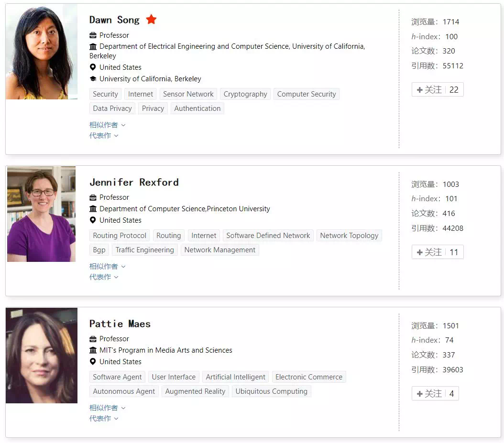Screen dimensions: 504x443
Task: Follow Jennifer Rexford using the 关注 button
Action: (x=438, y=252)
